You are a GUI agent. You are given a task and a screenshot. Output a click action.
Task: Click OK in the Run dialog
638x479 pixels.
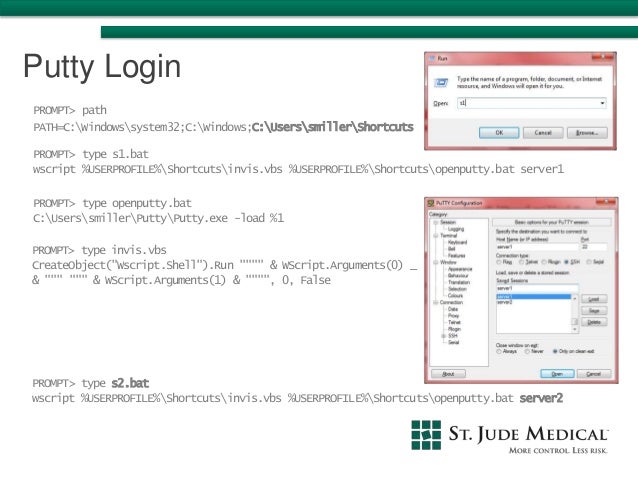(x=499, y=133)
